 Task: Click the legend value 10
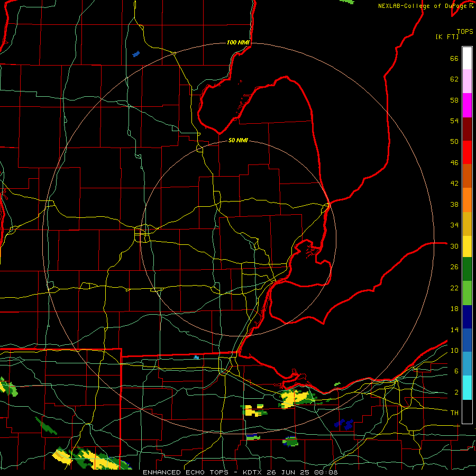click(x=454, y=350)
